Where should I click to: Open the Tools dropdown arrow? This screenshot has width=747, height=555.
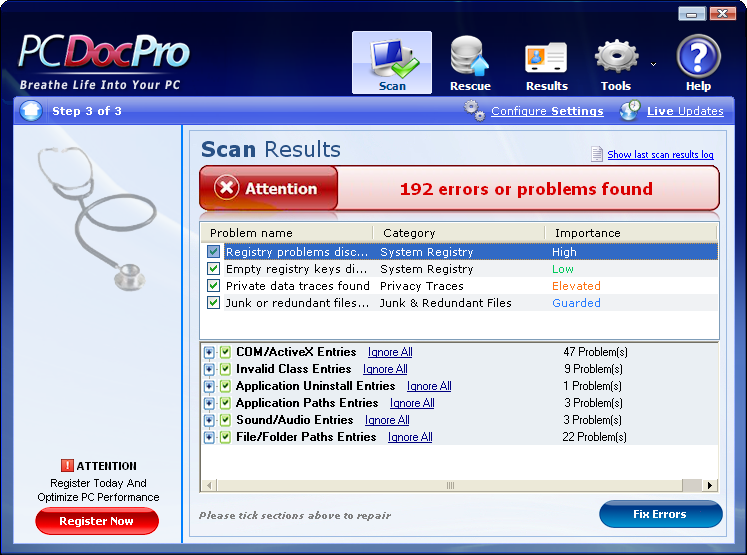(x=654, y=64)
